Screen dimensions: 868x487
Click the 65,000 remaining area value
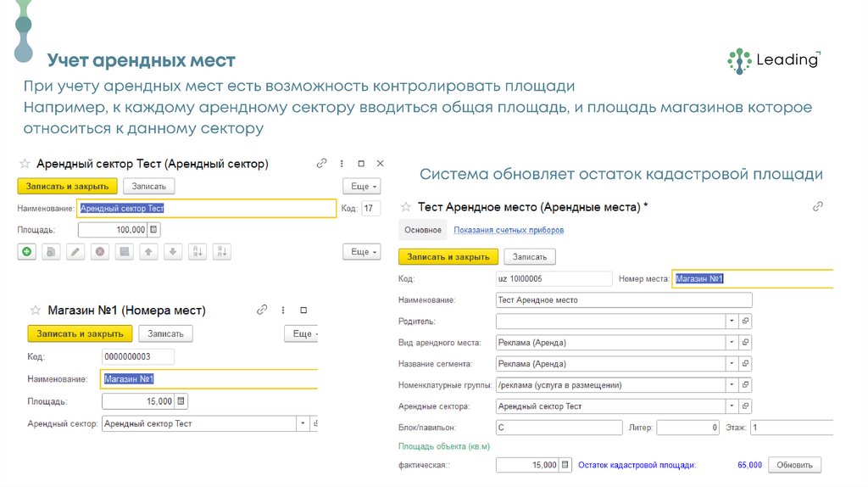[x=749, y=465]
